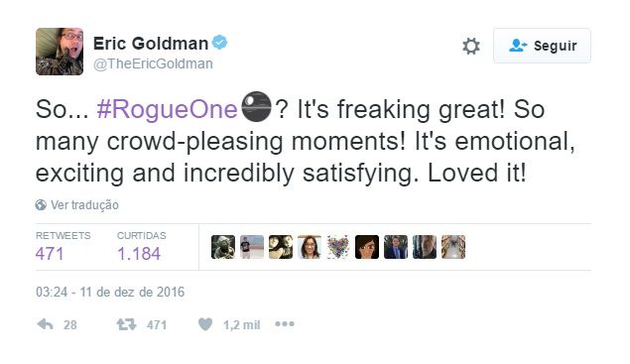Click the Seguir follow button
Image resolution: width=630 pixels, height=364 pixels.
542,46
